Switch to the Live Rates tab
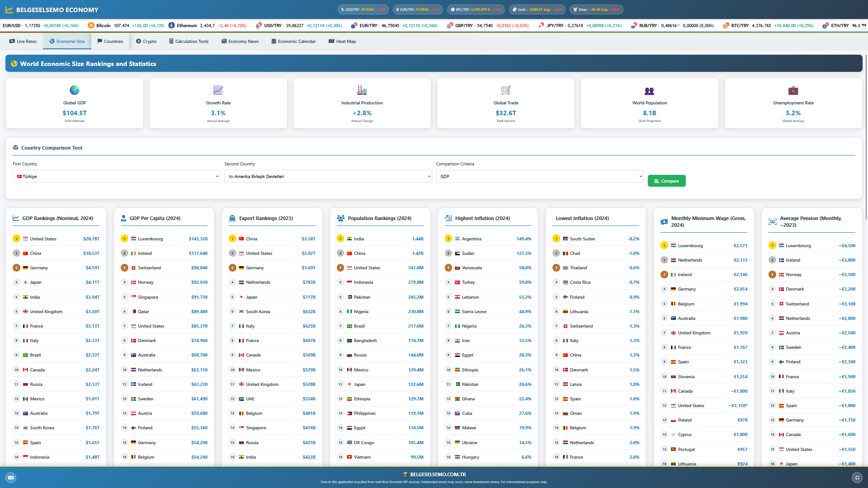This screenshot has width=868, height=488. point(23,42)
